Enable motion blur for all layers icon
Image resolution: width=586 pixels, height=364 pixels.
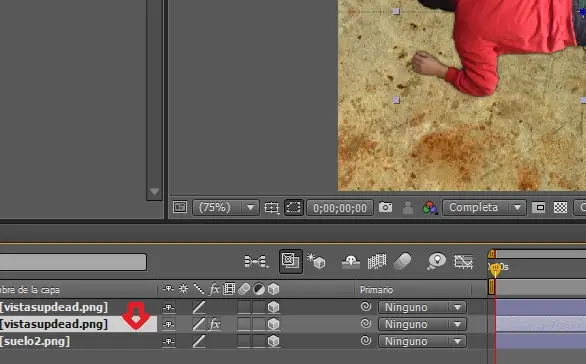pyautogui.click(x=403, y=261)
